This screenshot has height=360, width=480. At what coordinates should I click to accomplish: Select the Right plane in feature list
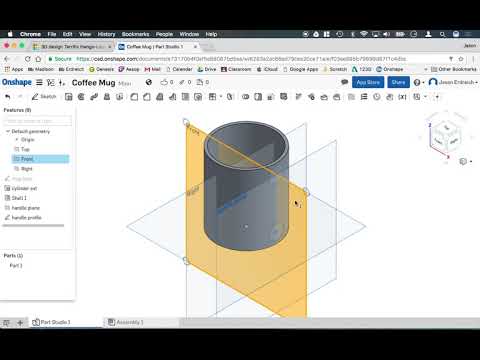pos(27,169)
